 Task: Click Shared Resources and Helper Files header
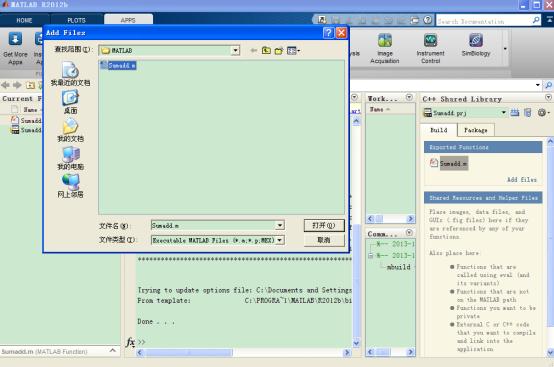point(483,198)
